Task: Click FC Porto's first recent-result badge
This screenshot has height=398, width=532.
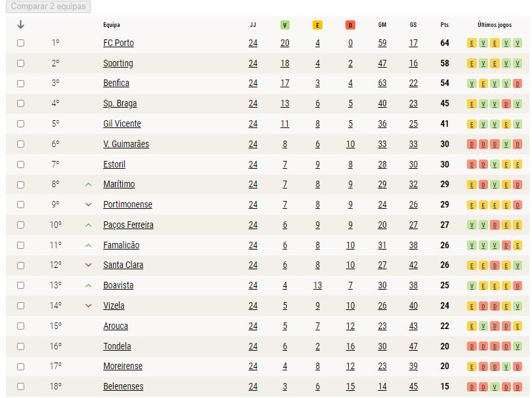Action: point(472,43)
